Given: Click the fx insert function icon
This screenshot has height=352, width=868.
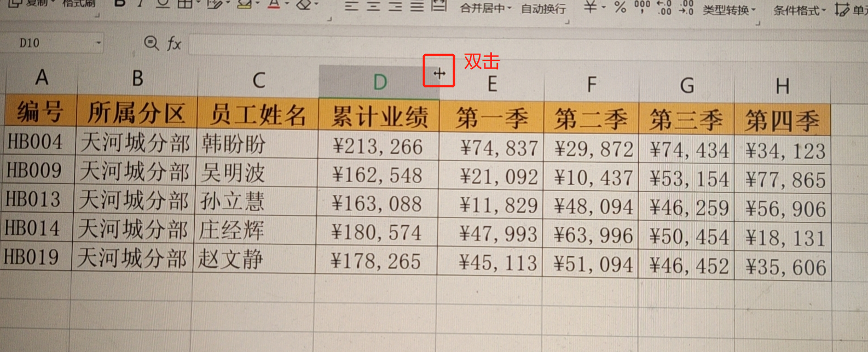Looking at the screenshot, I should click(174, 43).
